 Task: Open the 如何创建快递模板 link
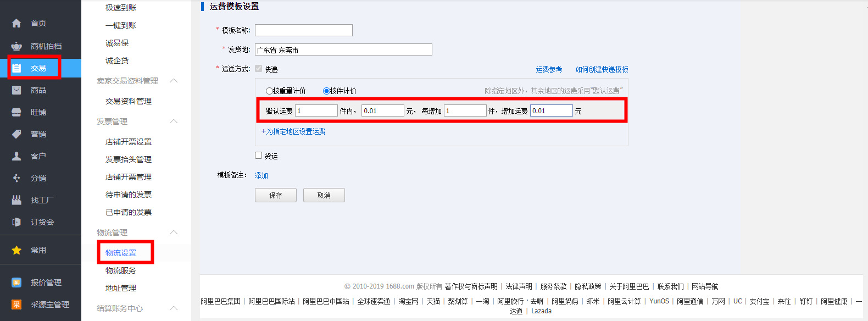pyautogui.click(x=602, y=69)
